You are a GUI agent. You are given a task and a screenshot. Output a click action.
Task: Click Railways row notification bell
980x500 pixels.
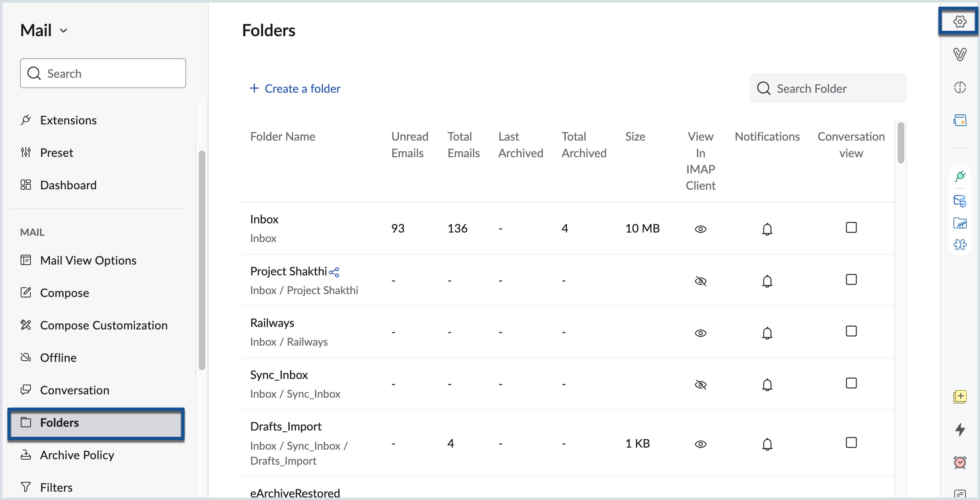point(767,333)
